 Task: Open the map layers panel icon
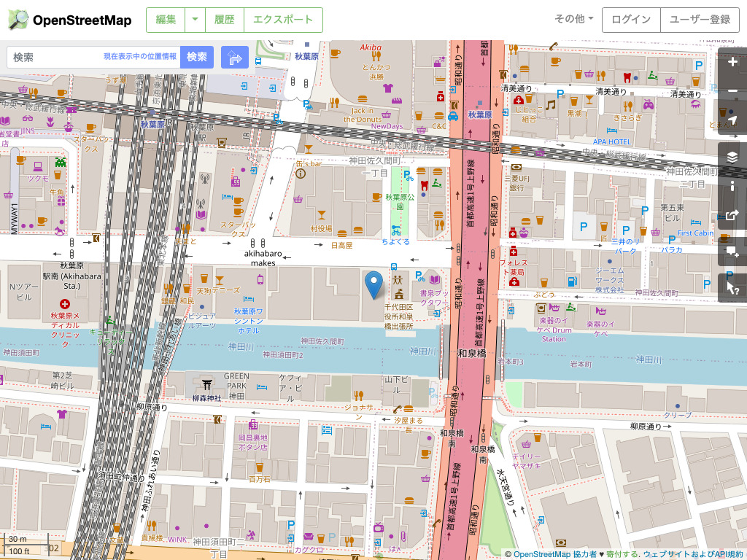point(732,156)
